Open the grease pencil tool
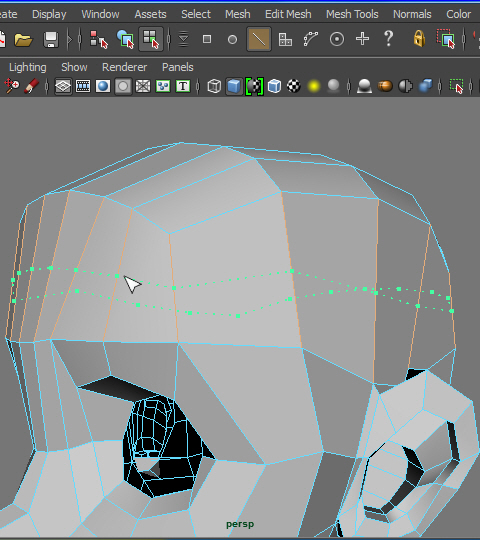This screenshot has height=540, width=480. [32, 86]
